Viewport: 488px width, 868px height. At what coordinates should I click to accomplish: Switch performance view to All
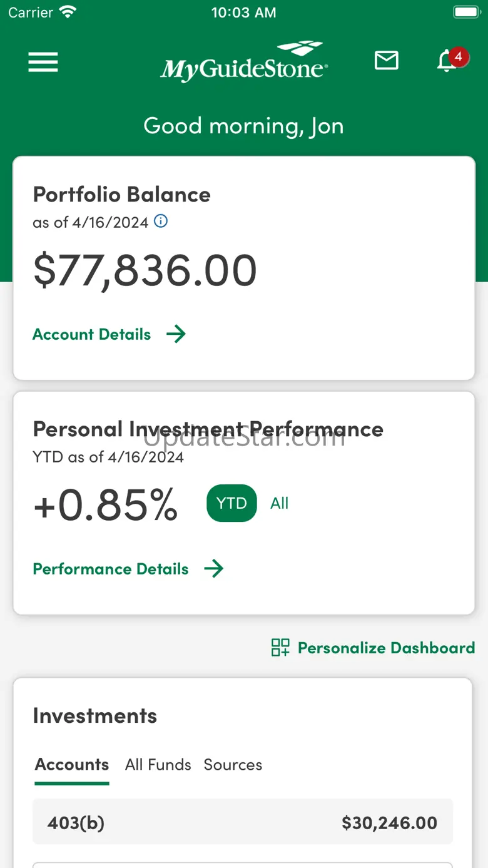click(x=279, y=503)
